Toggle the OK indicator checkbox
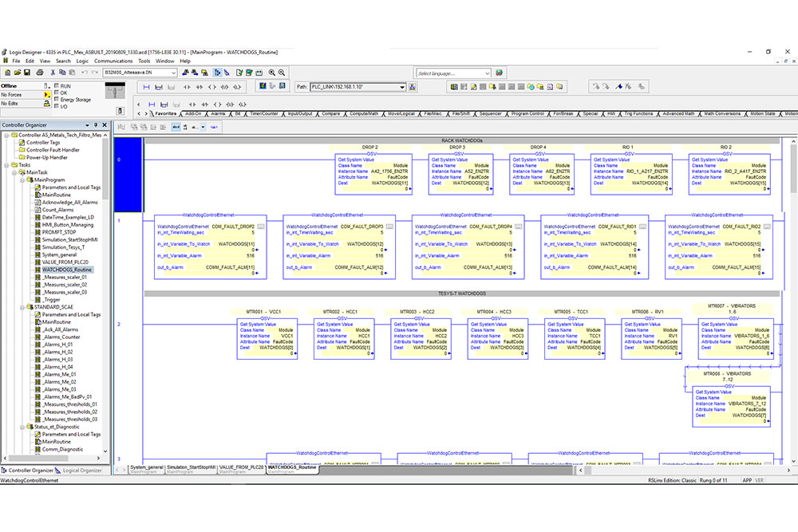The width and height of the screenshot is (798, 532). coord(57,93)
